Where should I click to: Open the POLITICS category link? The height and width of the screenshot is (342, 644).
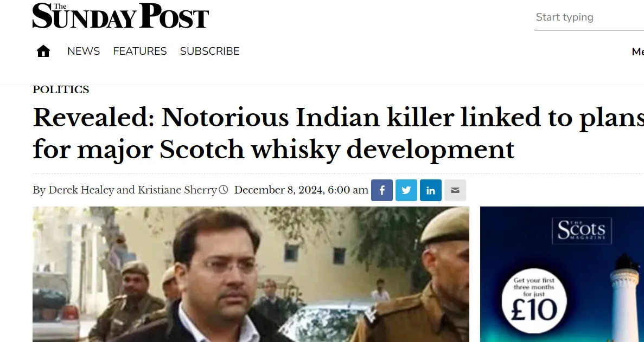61,90
